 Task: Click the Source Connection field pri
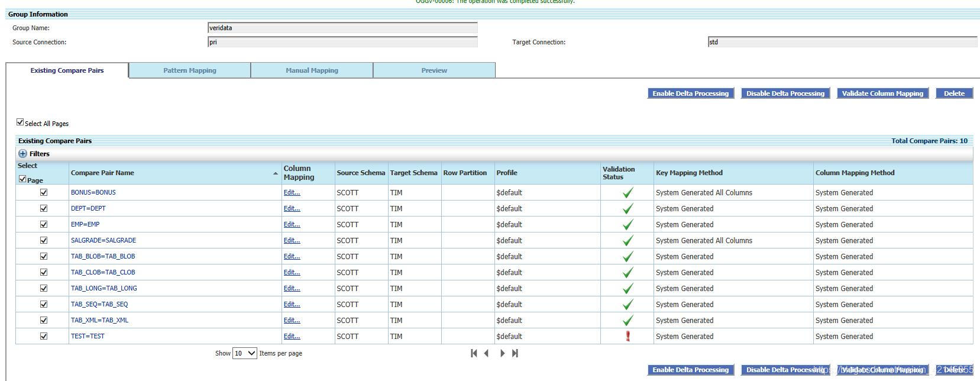[x=342, y=42]
